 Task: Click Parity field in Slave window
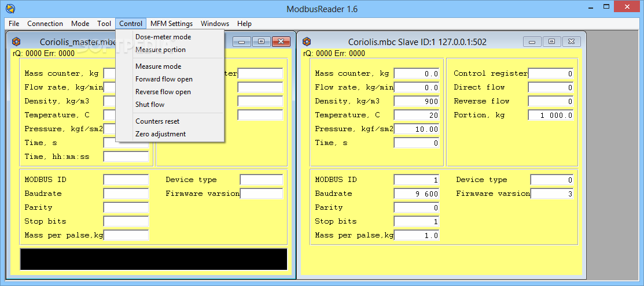coord(417,207)
